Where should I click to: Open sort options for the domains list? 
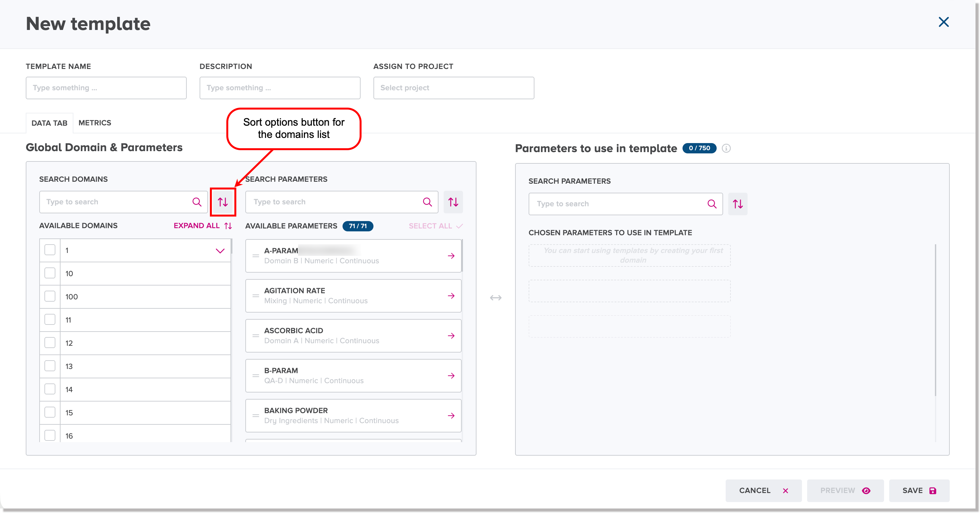(x=222, y=202)
